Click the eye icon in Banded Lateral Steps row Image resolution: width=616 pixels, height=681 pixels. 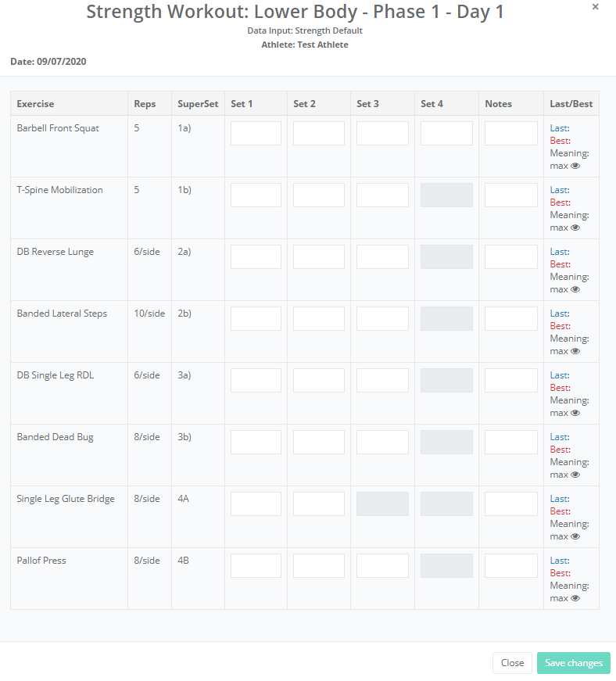coord(575,351)
